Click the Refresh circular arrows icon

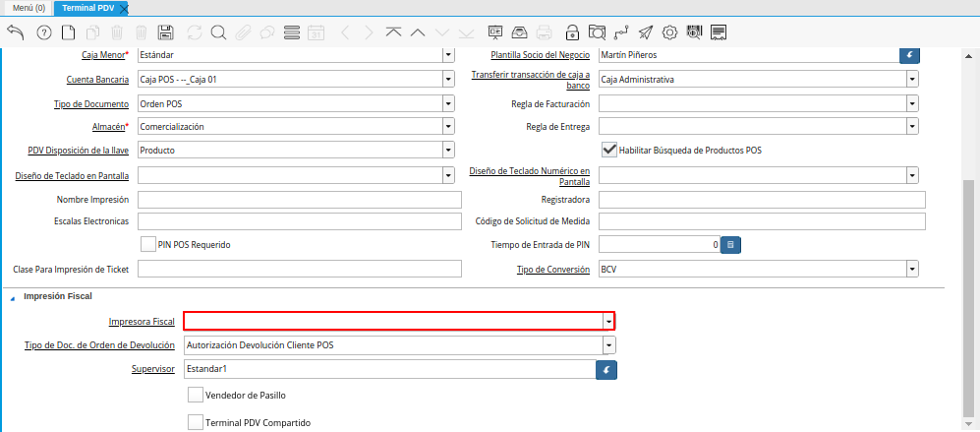tap(195, 32)
